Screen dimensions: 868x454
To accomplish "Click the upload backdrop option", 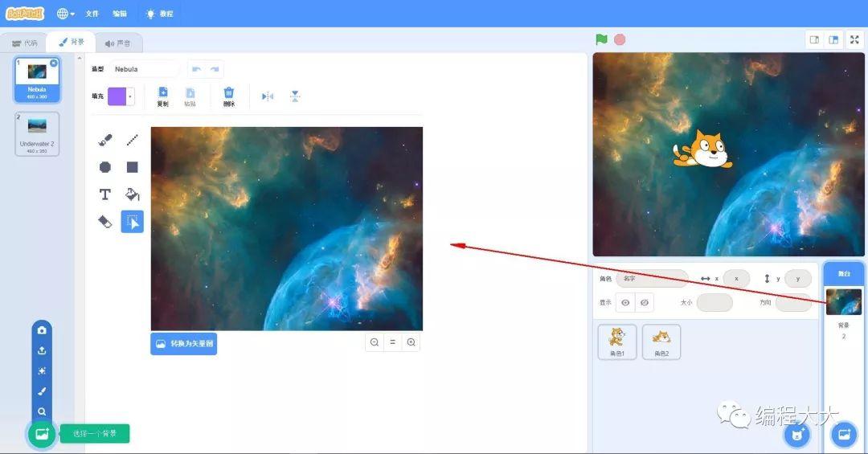I will point(42,350).
